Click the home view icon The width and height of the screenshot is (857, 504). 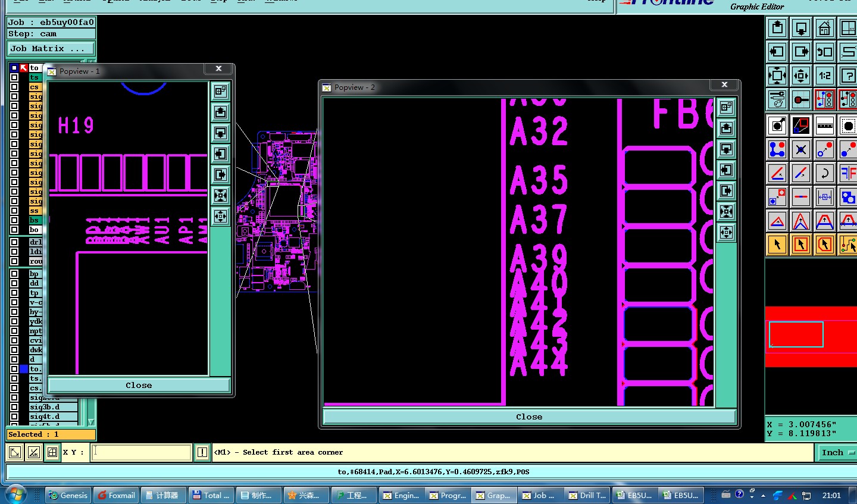tap(825, 28)
